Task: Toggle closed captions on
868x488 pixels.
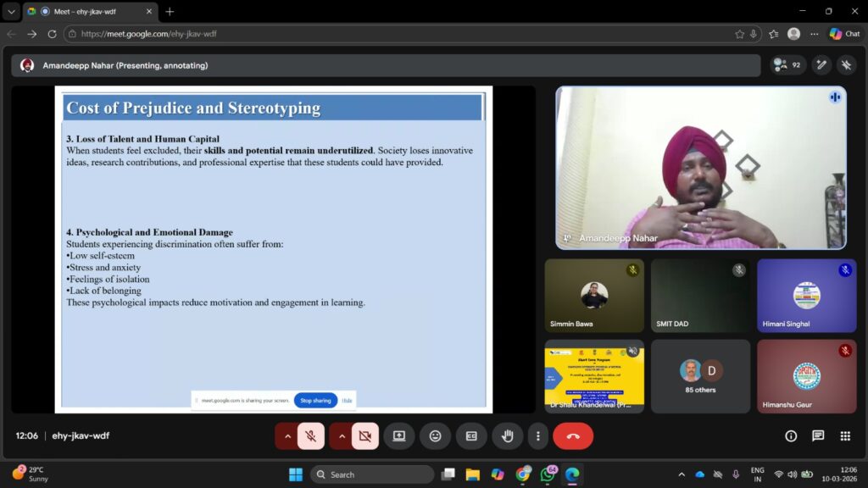Action: (471, 435)
